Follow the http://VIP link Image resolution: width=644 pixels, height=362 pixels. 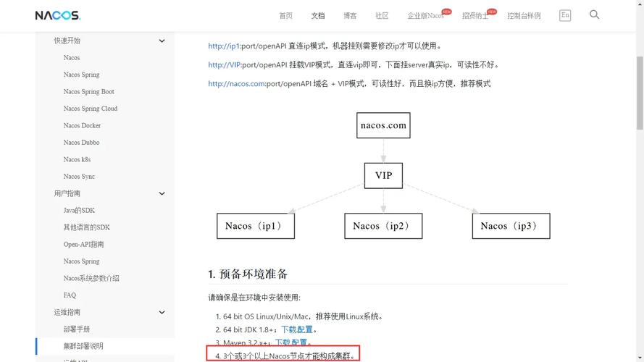[225, 65]
